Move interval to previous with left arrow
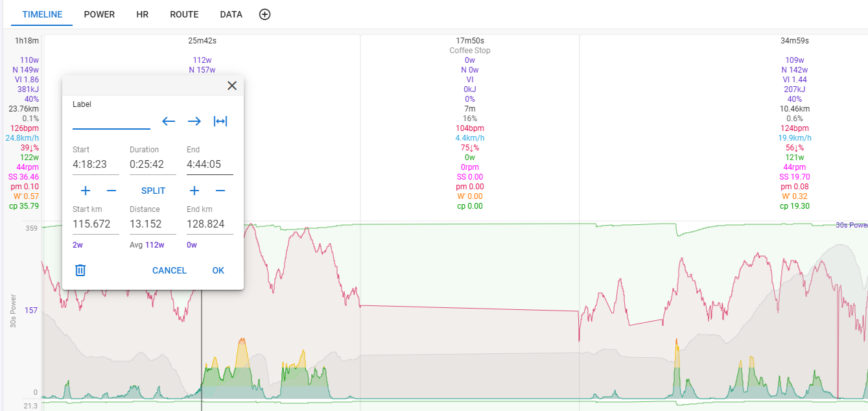868x411 pixels. coord(169,121)
